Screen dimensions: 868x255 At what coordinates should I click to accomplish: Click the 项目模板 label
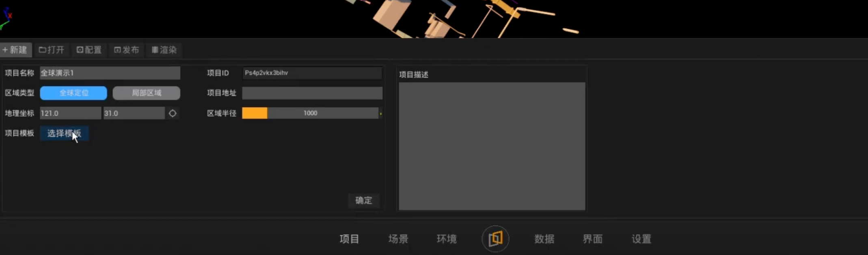[x=19, y=133]
